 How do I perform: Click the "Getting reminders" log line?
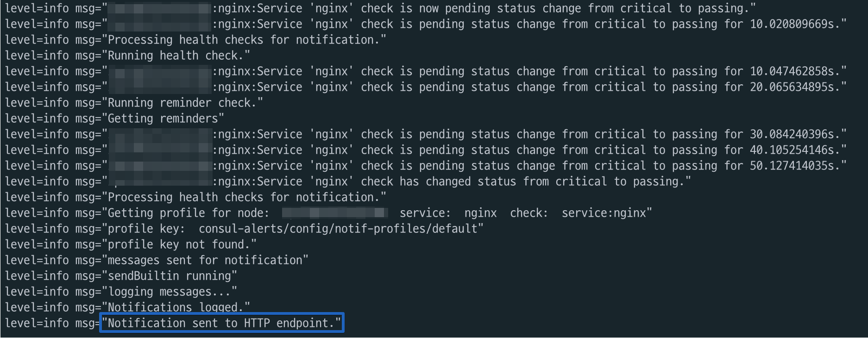pos(165,119)
